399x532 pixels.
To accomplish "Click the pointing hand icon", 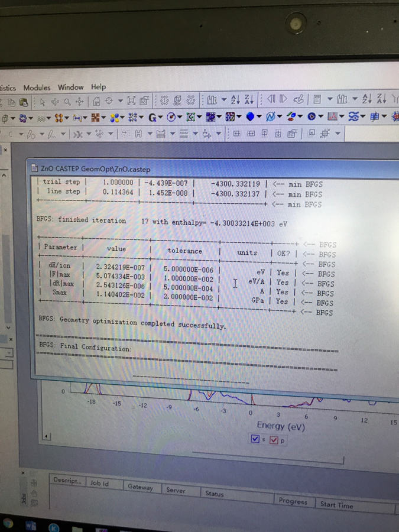I will (299, 99).
